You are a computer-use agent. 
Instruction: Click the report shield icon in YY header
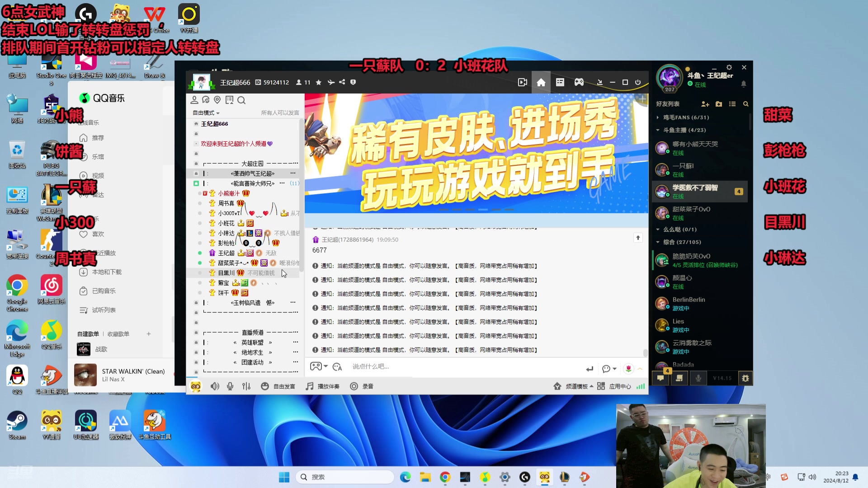tap(353, 82)
